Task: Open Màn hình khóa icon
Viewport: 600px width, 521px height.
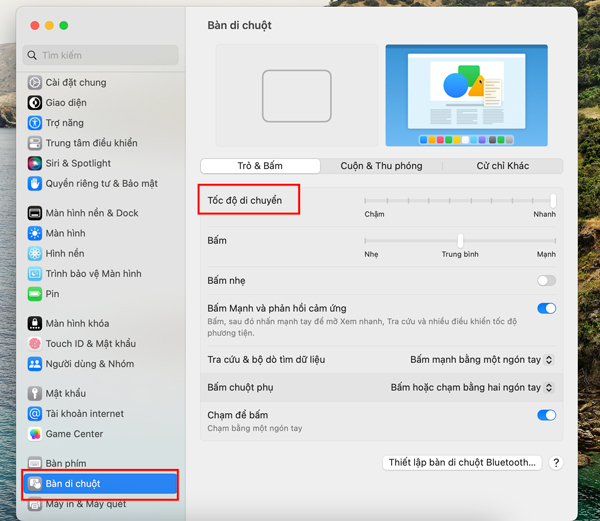Action: point(34,324)
